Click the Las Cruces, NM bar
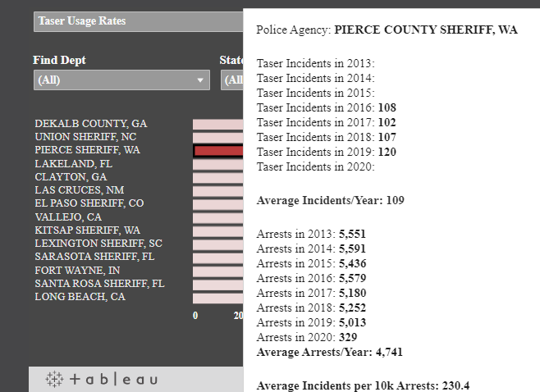The width and height of the screenshot is (540, 392). point(218,190)
